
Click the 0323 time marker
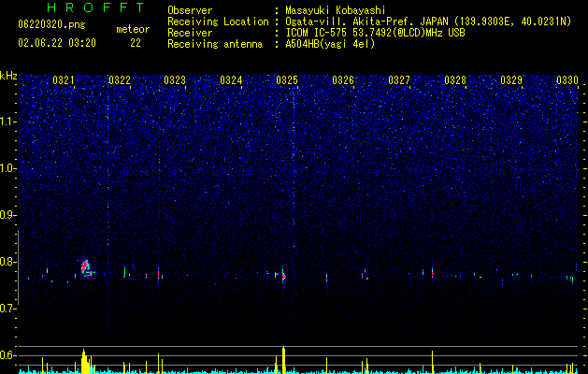tap(175, 80)
